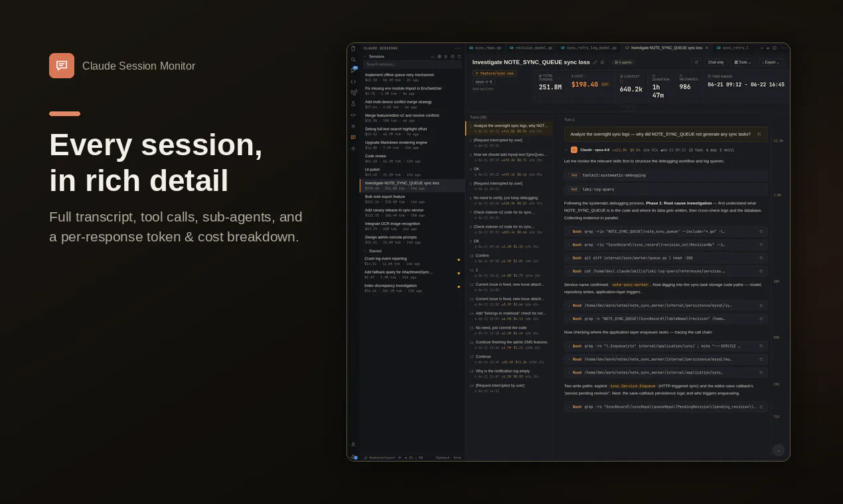
Task: Open the Search icon in activity bar
Action: coord(353,59)
